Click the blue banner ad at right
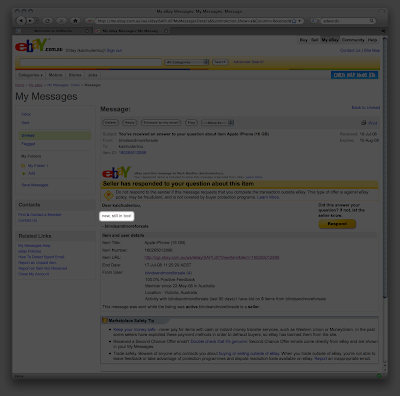The width and height of the screenshot is (400, 396). [x=355, y=75]
